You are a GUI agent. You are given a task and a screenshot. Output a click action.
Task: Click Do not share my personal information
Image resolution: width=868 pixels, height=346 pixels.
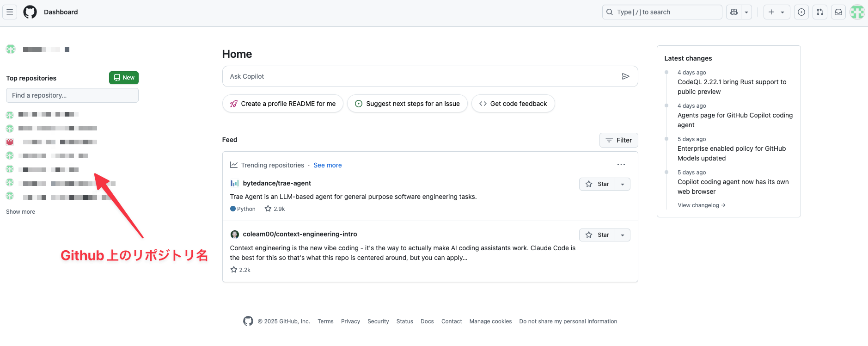coord(568,321)
